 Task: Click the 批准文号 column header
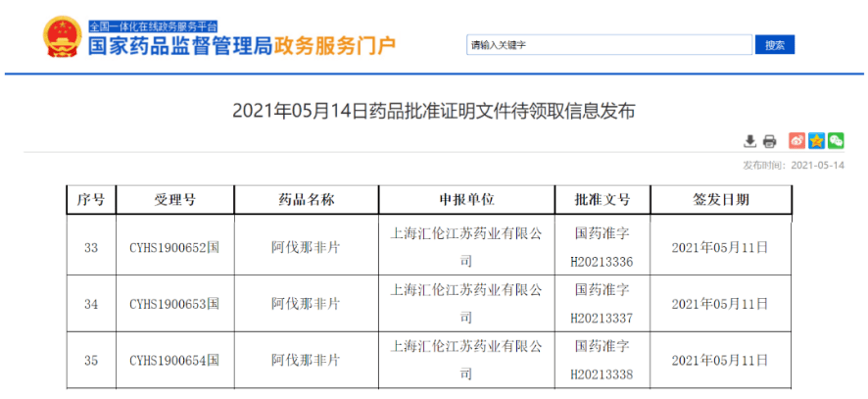(x=603, y=200)
